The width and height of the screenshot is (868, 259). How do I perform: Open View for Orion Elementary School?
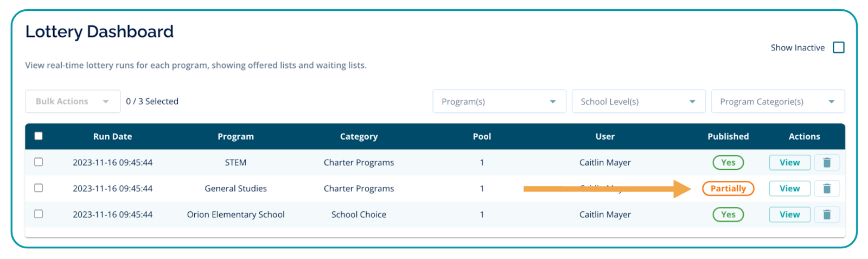tap(789, 214)
